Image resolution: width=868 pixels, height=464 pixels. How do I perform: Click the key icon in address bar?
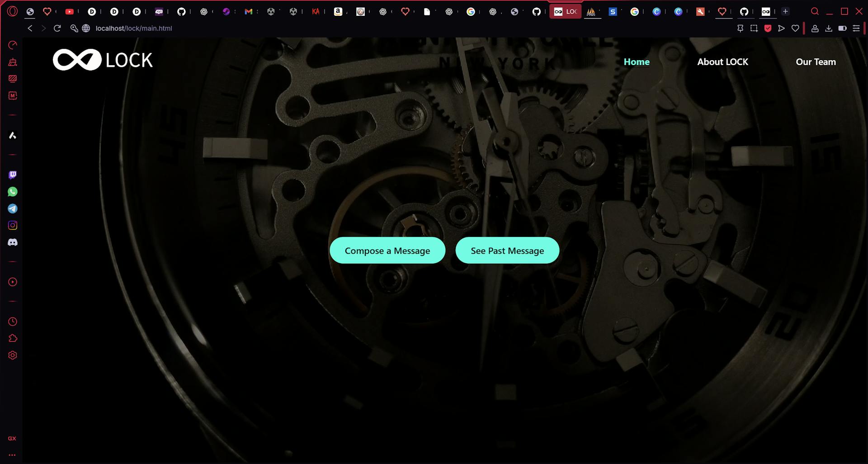pos(74,28)
